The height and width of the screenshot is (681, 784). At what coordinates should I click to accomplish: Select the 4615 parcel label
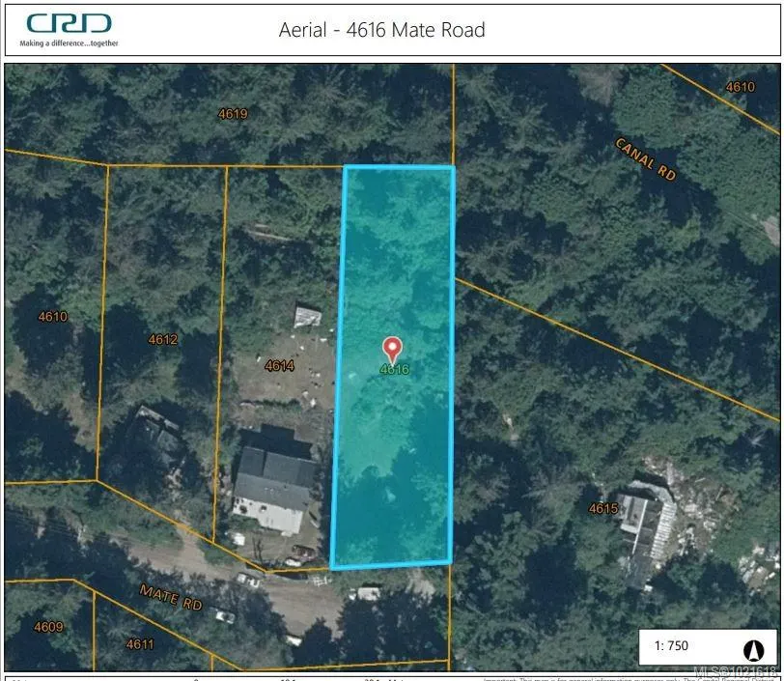[x=603, y=508]
